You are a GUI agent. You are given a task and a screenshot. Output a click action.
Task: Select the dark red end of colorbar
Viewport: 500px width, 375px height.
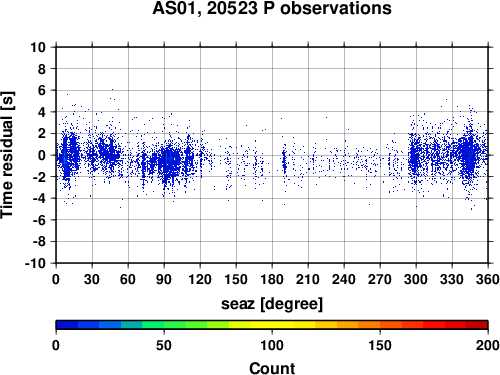pyautogui.click(x=477, y=325)
